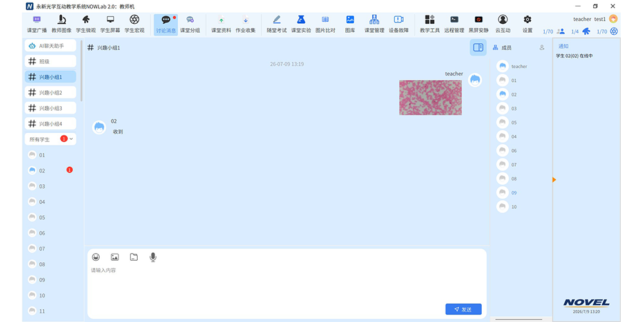Click the microphone voice input icon

153,257
